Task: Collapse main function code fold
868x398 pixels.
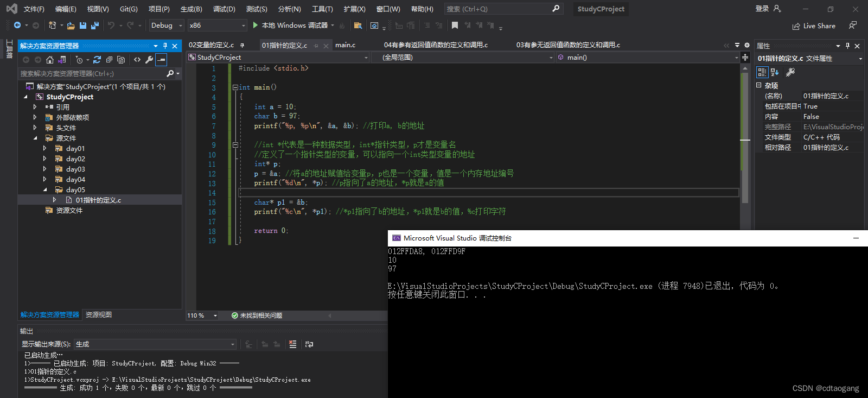Action: tap(235, 87)
